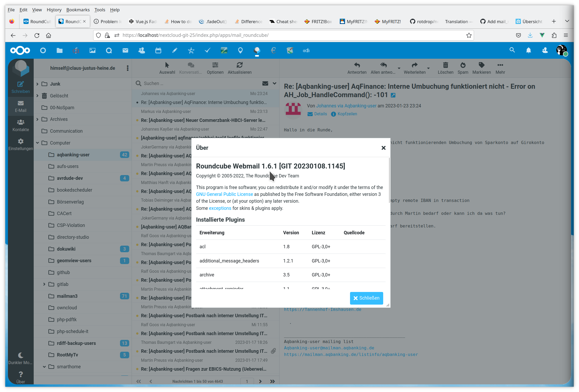579x392 pixels.
Task: Collapse the Computer folder tree
Action: 37,143
